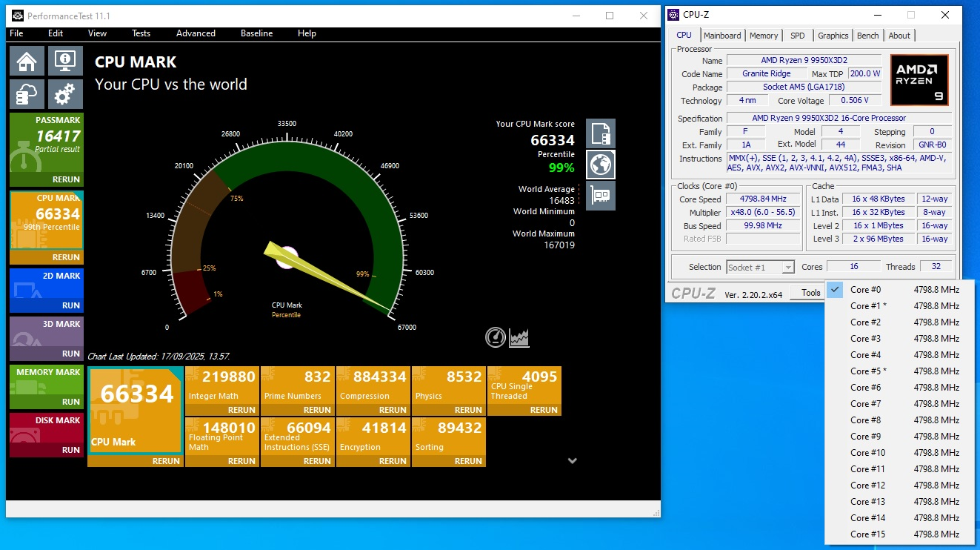Select the checked Core #0 menu entry

point(900,290)
